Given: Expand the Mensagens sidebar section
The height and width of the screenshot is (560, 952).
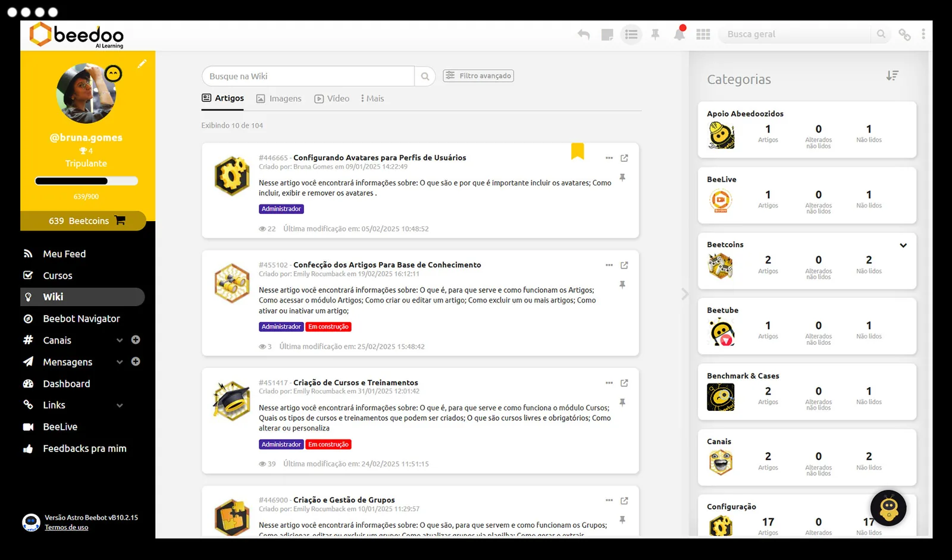Looking at the screenshot, I should pos(120,362).
